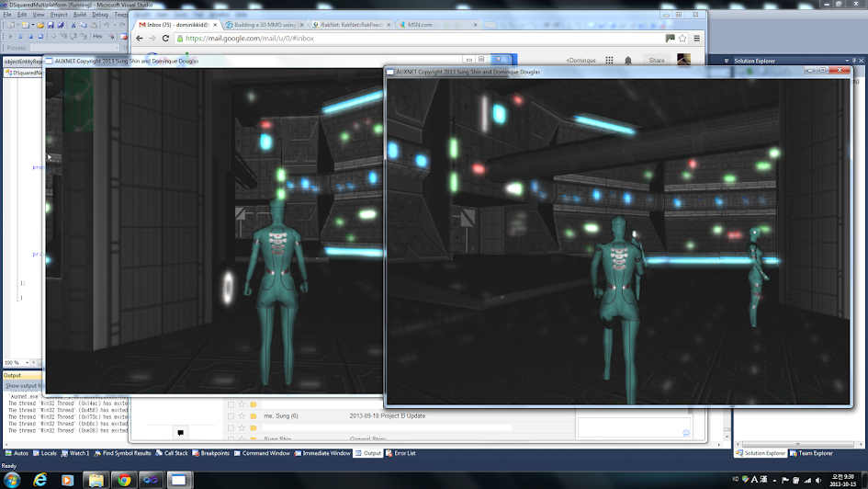The image size is (868, 489).
Task: Close the Inbox Chrome tab
Action: (215, 25)
